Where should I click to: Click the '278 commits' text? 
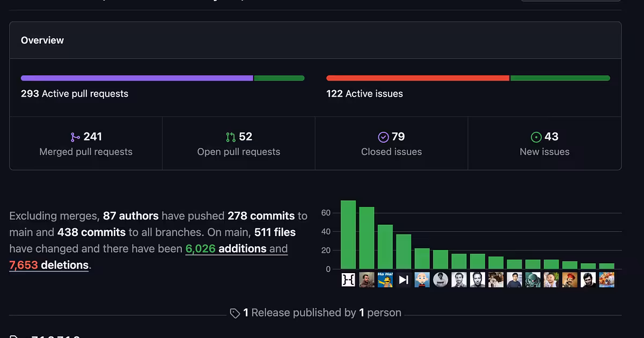pos(261,216)
